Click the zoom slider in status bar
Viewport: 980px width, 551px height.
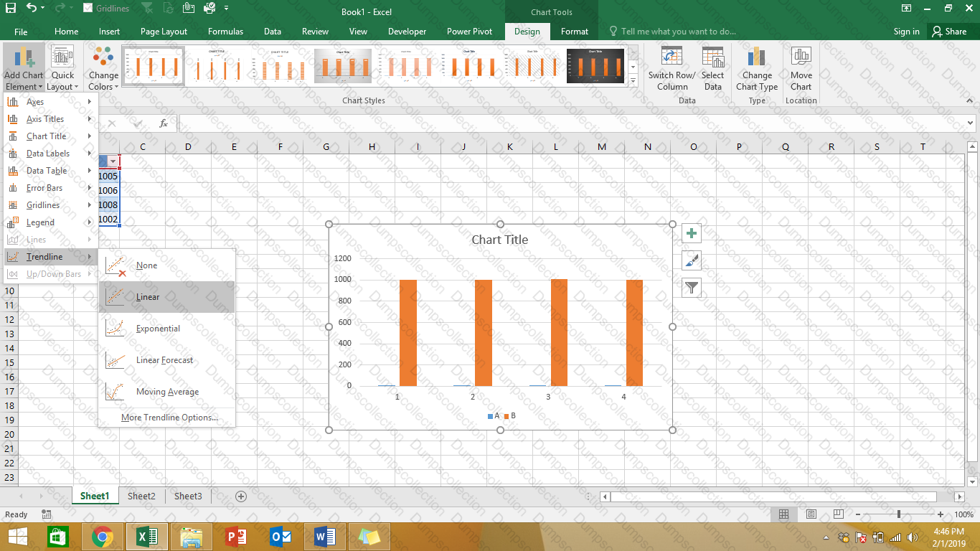[898, 514]
